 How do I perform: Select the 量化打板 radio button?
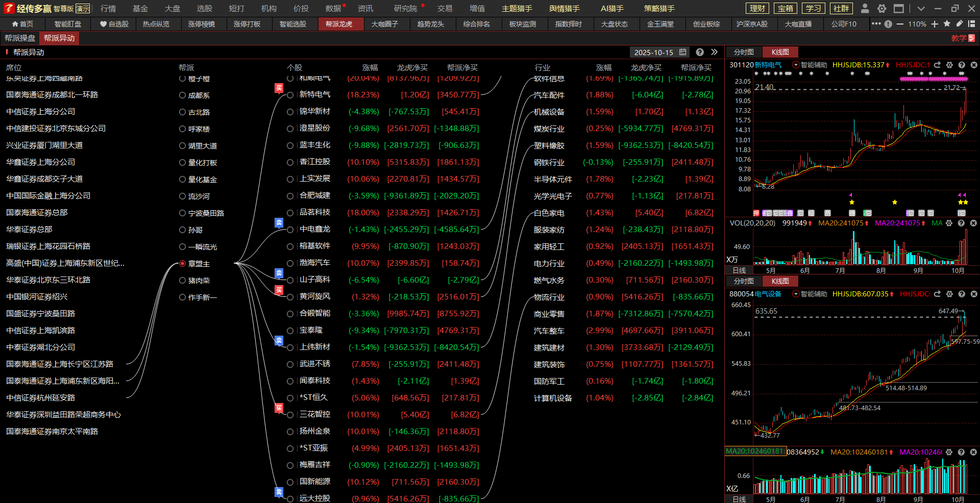(182, 162)
